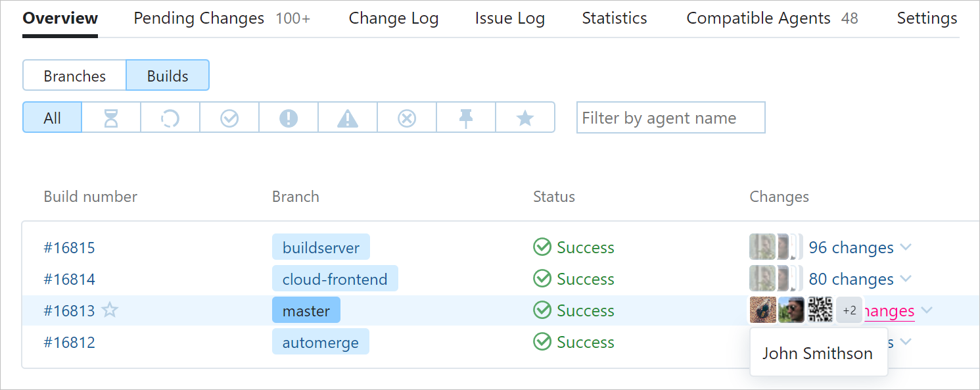980x390 pixels.
Task: Filter builds by the success checkmark icon
Action: [x=229, y=118]
